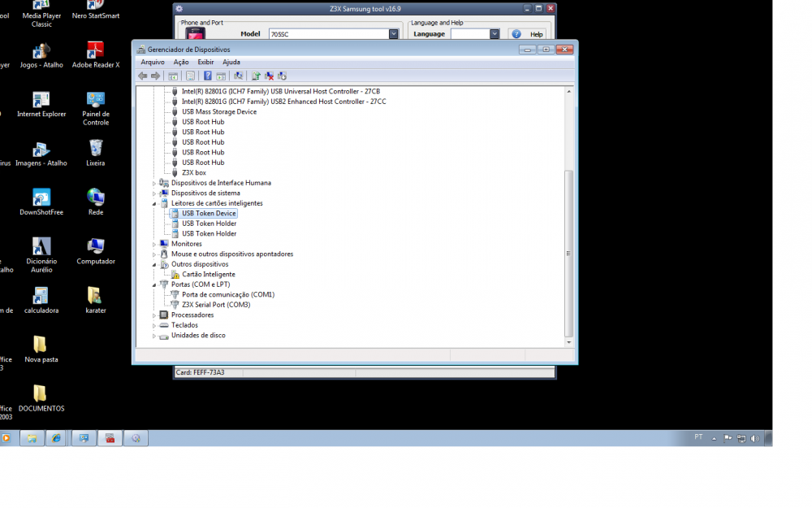
Task: Click the device tree scrollbar up arrow
Action: [x=568, y=92]
